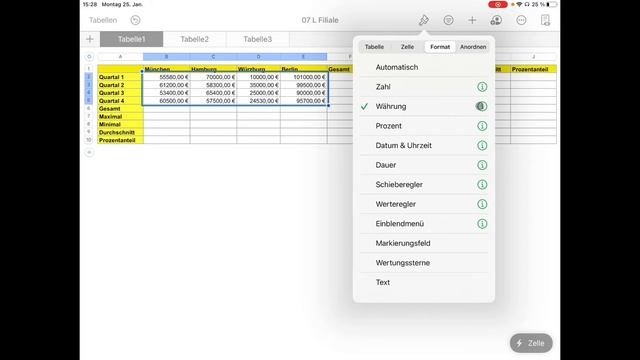Select column header D
Screen dimensions: 640x360
pyautogui.click(x=258, y=57)
